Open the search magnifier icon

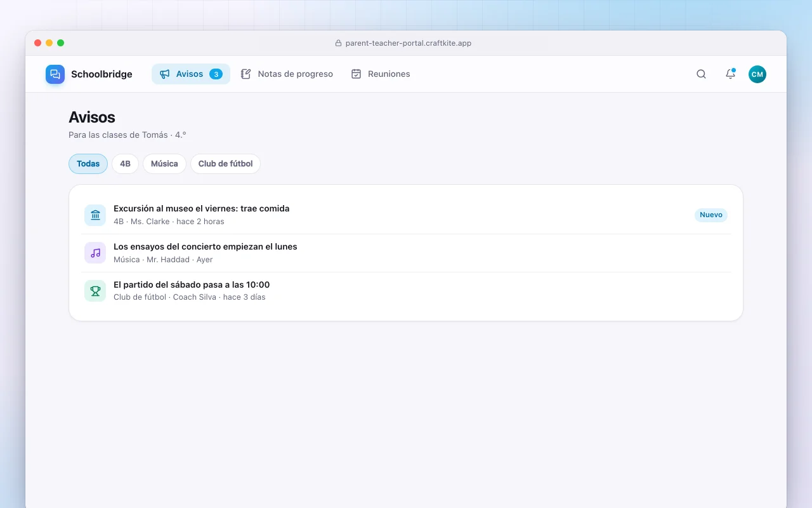[x=701, y=74]
